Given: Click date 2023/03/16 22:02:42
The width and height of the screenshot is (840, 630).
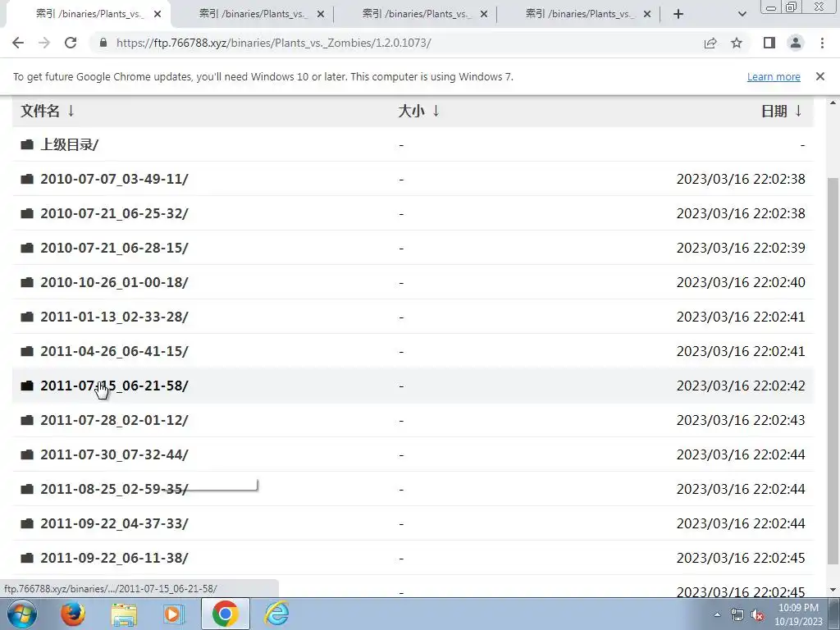Looking at the screenshot, I should tap(741, 386).
